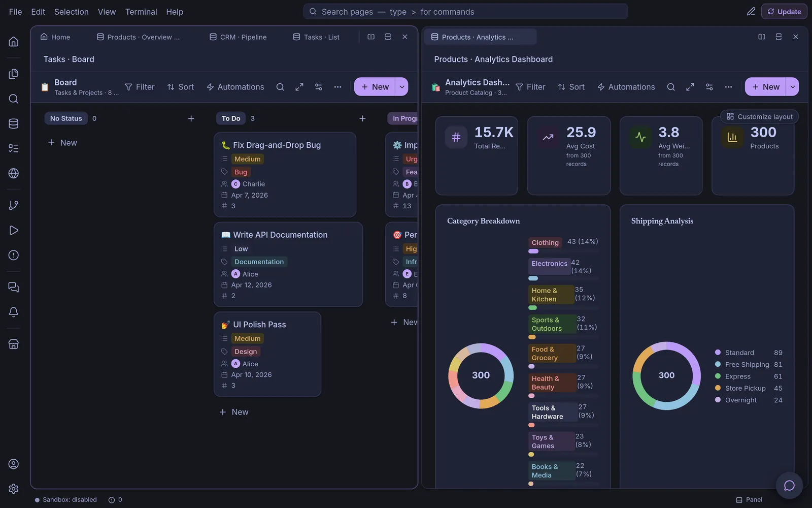
Task: Expand the New dropdown arrow in Analytics Dashboard
Action: click(793, 87)
